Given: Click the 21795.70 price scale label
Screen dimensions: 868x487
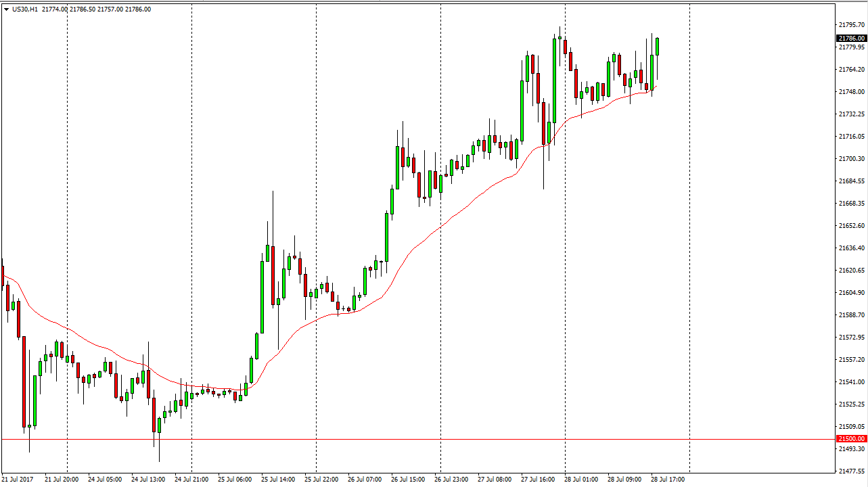Looking at the screenshot, I should [x=852, y=25].
